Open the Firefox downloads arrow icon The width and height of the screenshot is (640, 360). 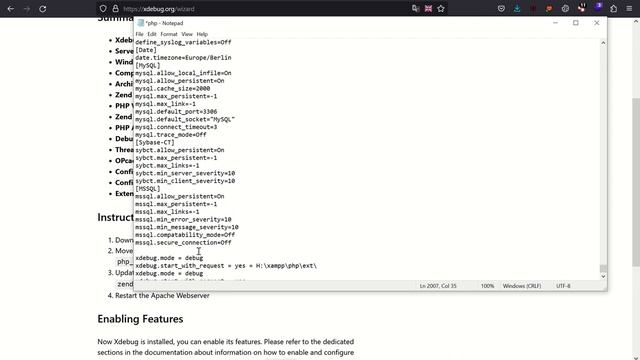[x=517, y=9]
